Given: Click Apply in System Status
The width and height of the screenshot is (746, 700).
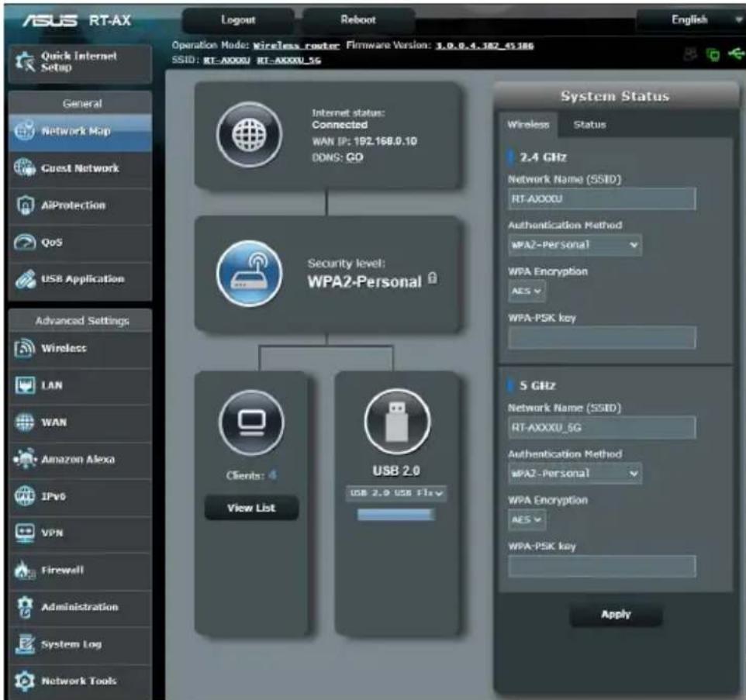Looking at the screenshot, I should click(x=616, y=615).
